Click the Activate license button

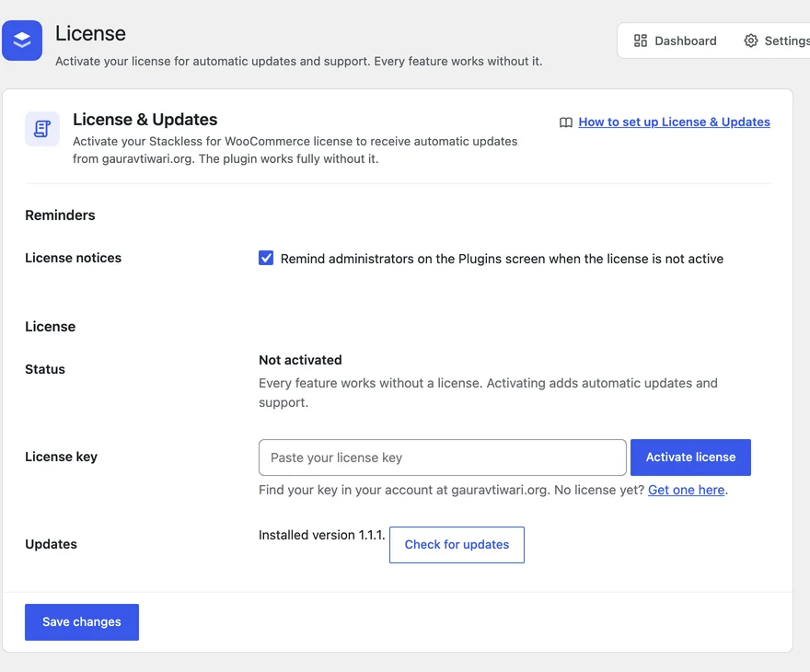click(690, 458)
